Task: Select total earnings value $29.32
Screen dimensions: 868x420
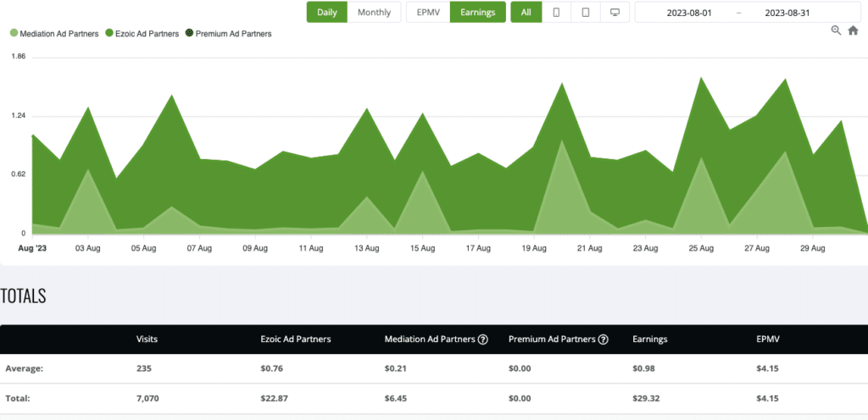Action: coord(647,399)
